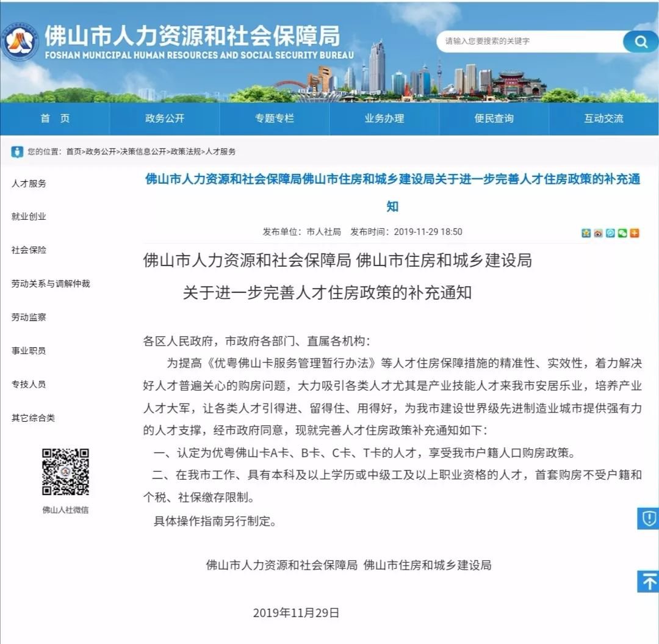Click the blue article title heading
Image resolution: width=659 pixels, height=644 pixels.
point(392,192)
